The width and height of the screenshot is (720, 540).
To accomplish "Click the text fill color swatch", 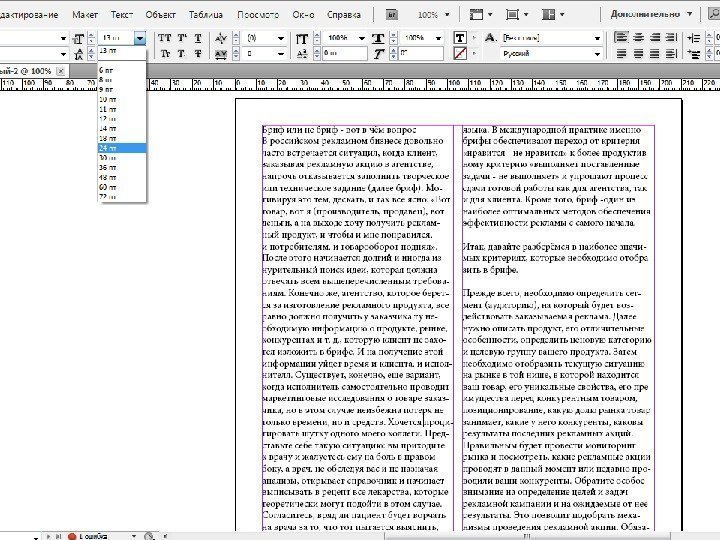I will pos(460,38).
